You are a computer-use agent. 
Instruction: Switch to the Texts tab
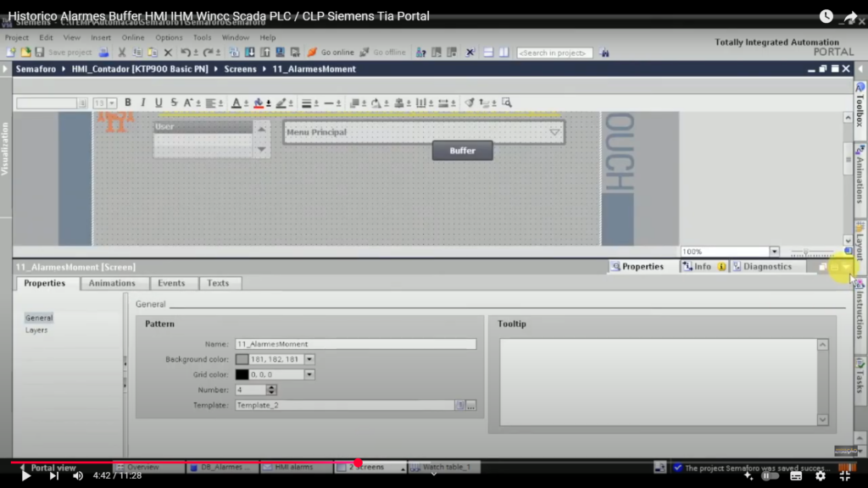tap(218, 283)
